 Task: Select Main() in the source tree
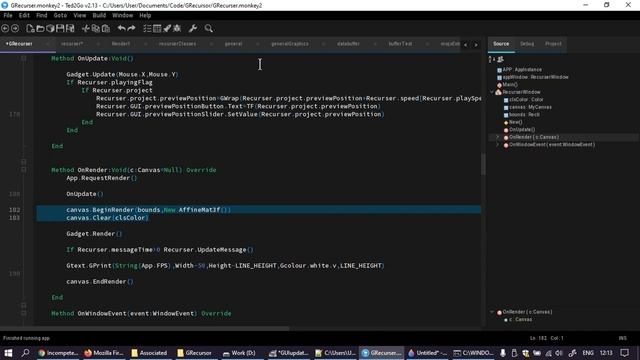coord(509,84)
